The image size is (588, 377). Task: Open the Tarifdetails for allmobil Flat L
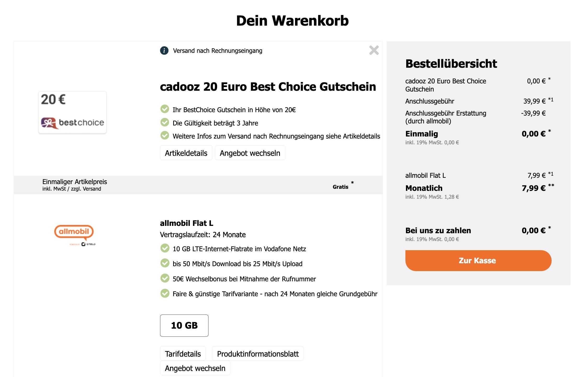coord(183,354)
